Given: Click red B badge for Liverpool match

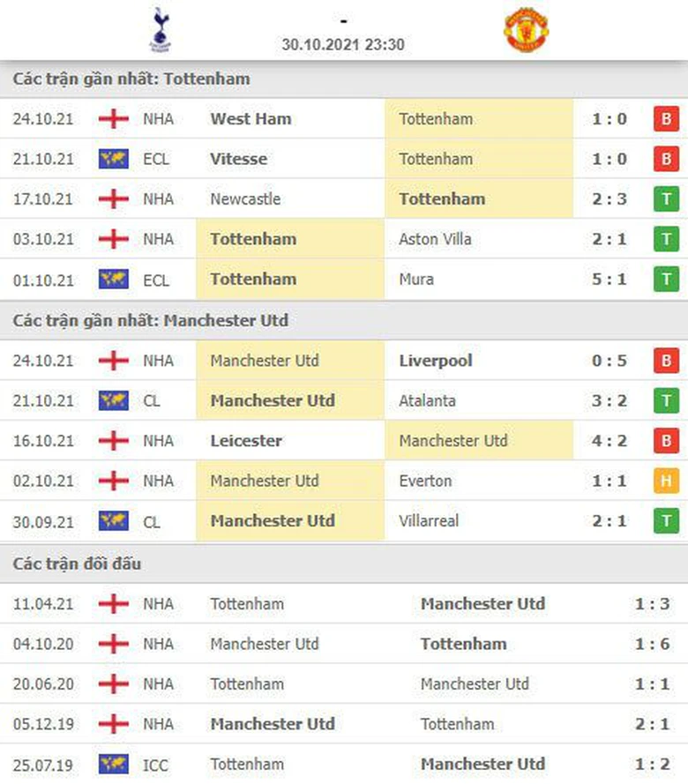Looking at the screenshot, I should pyautogui.click(x=666, y=362).
